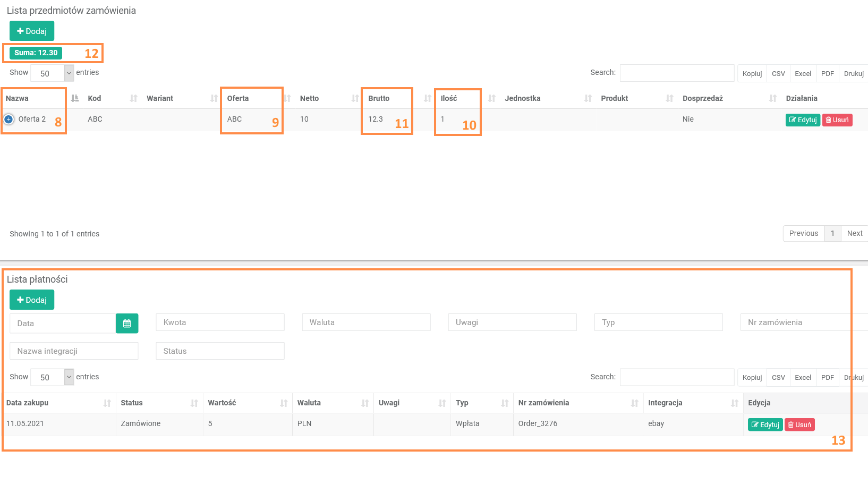Image resolution: width=868 pixels, height=493 pixels.
Task: Export order items list to Excel
Action: (x=803, y=74)
